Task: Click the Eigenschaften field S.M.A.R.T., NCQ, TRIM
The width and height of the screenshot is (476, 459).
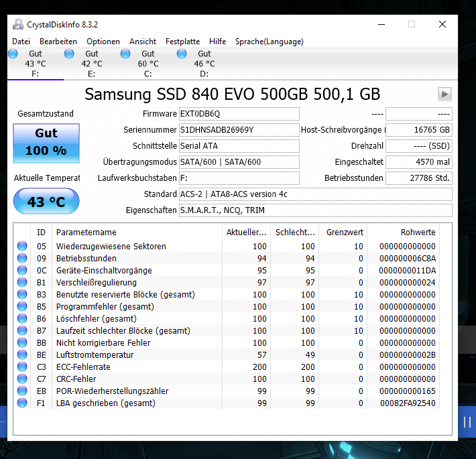Action: click(315, 210)
